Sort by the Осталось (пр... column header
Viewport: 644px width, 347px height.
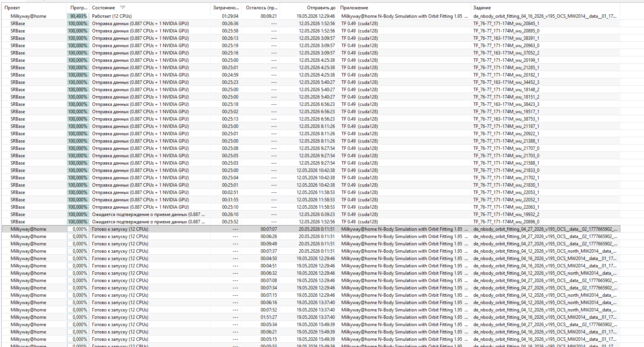pos(262,8)
